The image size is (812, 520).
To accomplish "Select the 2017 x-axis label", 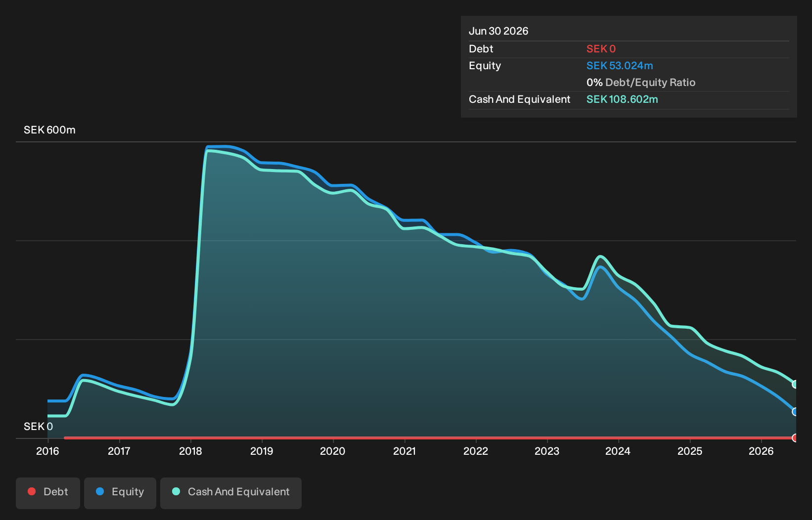I will (119, 451).
